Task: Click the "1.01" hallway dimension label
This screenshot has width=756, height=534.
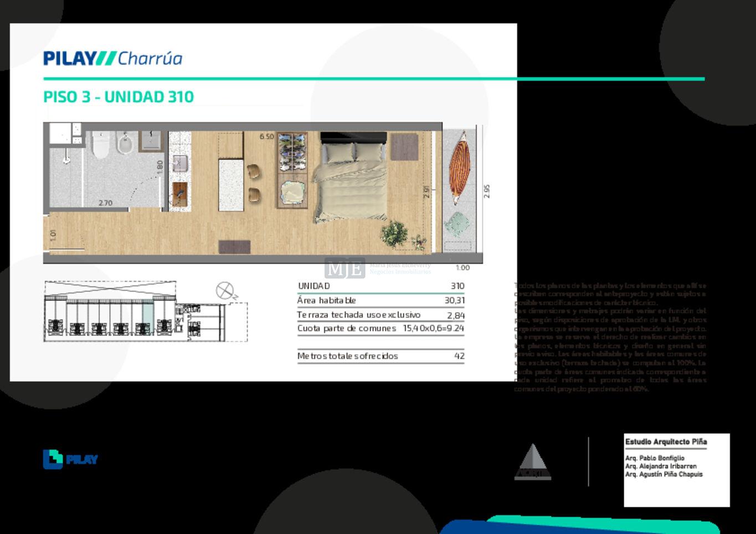Action: tap(53, 235)
